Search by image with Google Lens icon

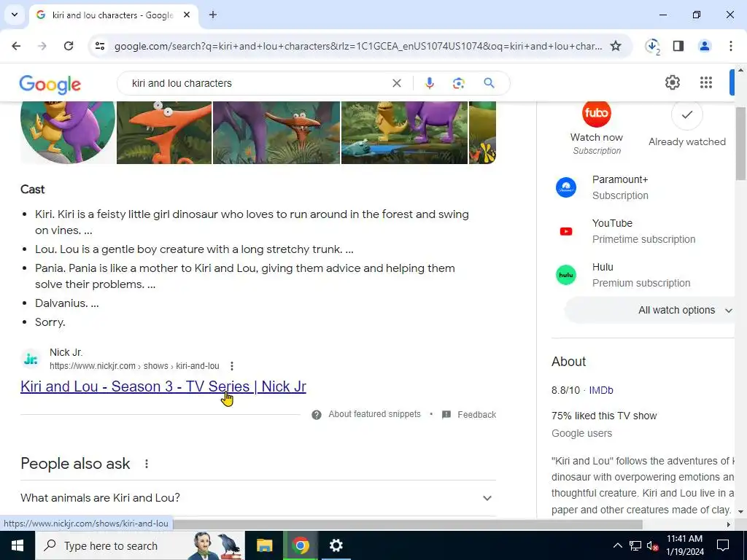click(x=458, y=83)
